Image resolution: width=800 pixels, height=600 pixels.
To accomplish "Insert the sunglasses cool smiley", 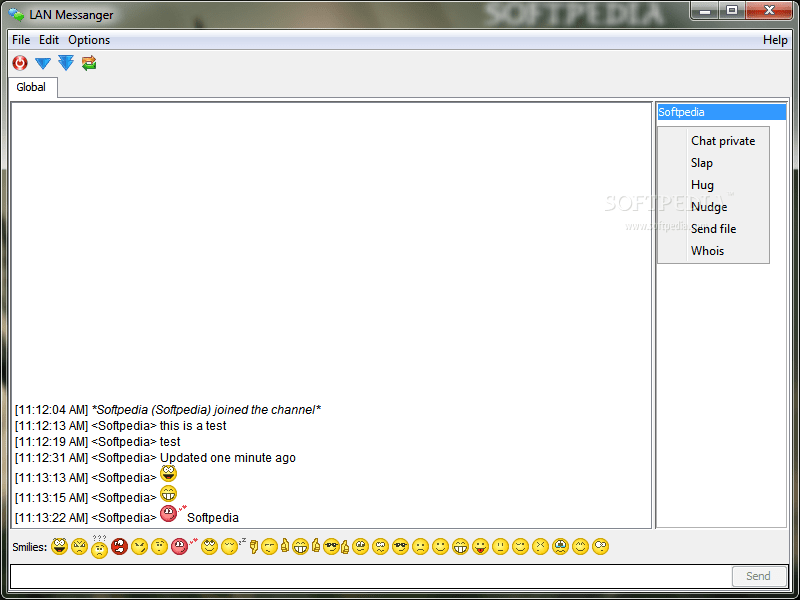I will (x=330, y=547).
